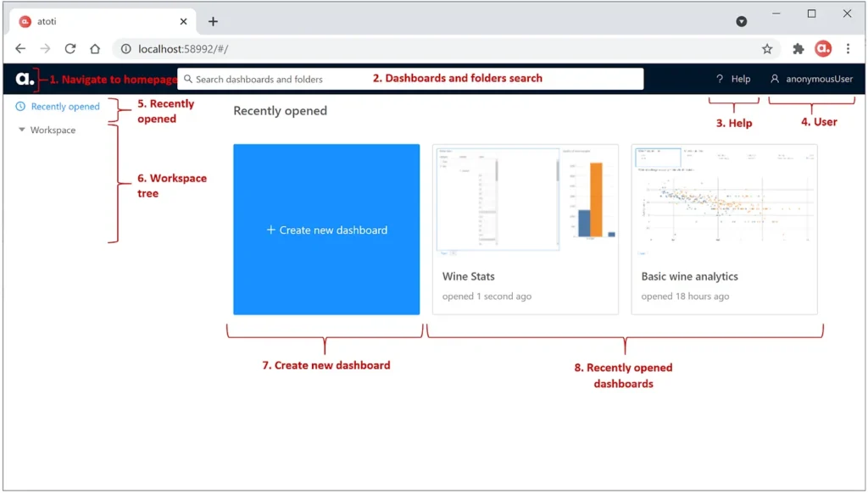Viewport: 868px width, 493px height.
Task: Open the Help menu
Action: point(733,79)
